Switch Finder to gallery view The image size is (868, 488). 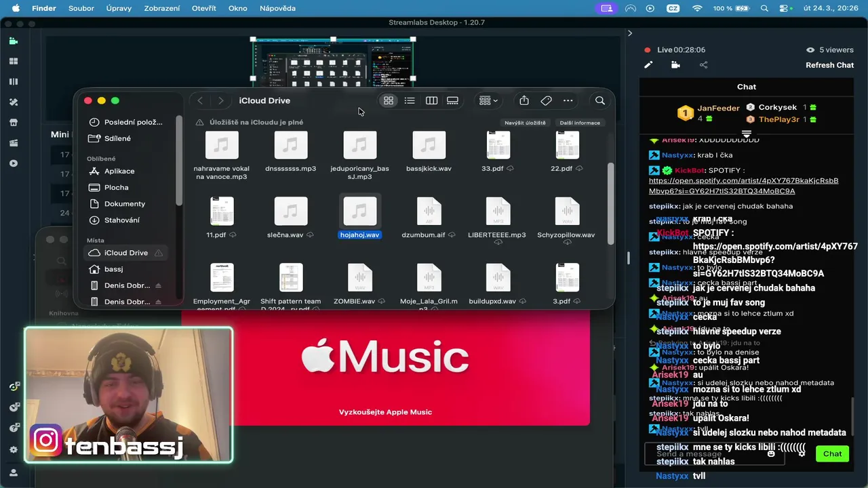452,100
